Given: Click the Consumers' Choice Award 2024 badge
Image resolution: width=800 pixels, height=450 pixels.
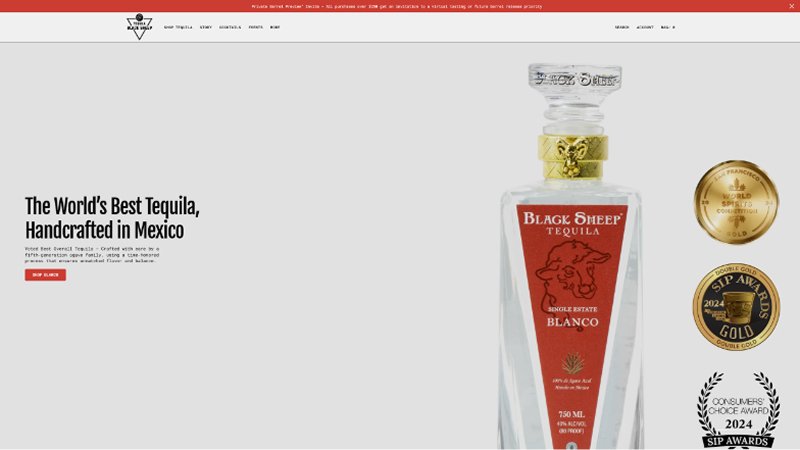Looking at the screenshot, I should (x=736, y=410).
